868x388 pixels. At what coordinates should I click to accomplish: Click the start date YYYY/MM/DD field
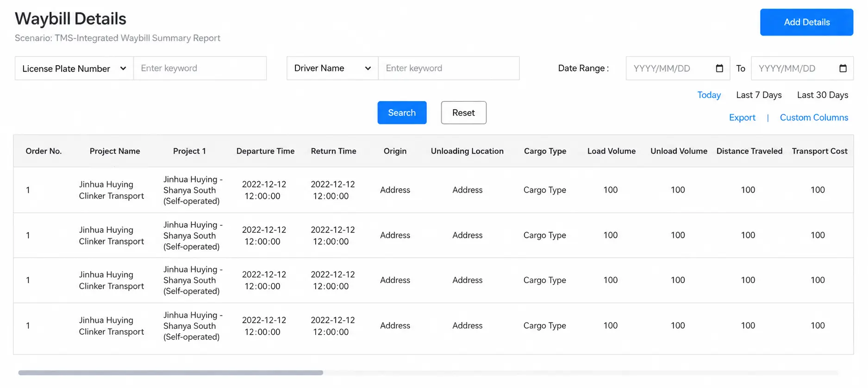tap(678, 68)
